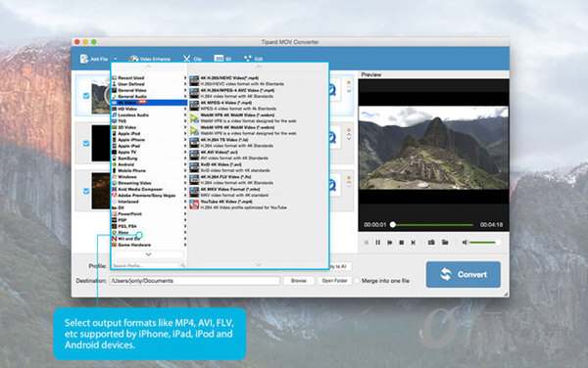Click the Streaming Video globe icon
The image size is (588, 368).
[x=115, y=183]
